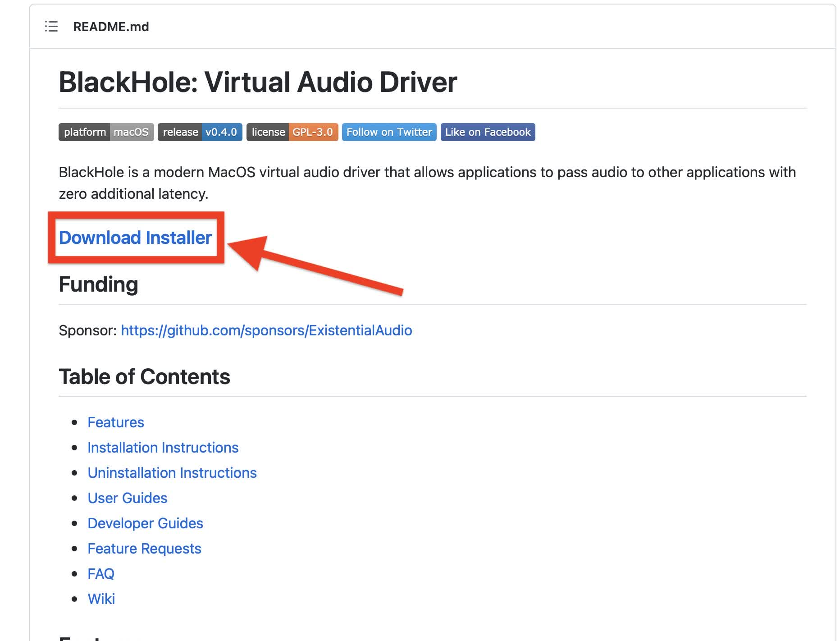Click the Download Installer link

coord(135,238)
